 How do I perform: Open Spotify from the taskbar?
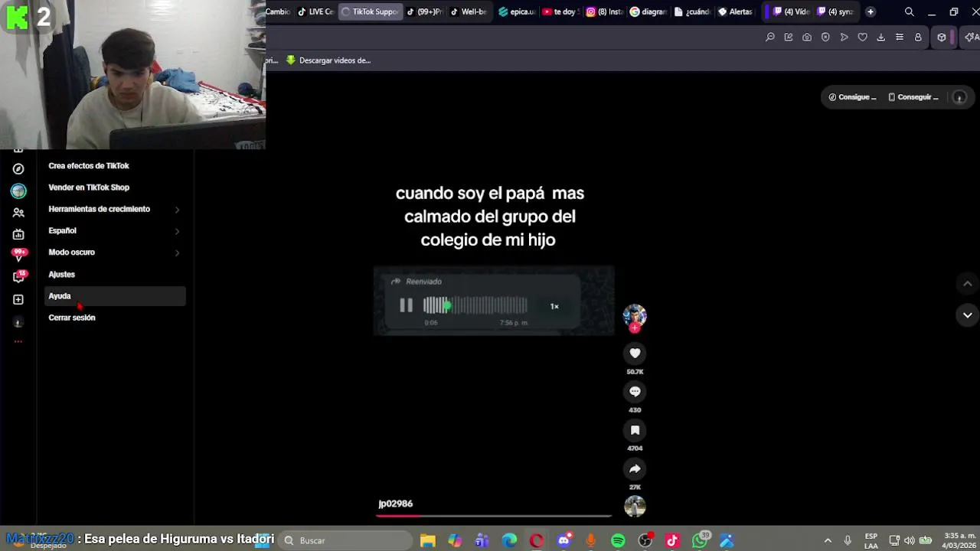[x=619, y=540]
